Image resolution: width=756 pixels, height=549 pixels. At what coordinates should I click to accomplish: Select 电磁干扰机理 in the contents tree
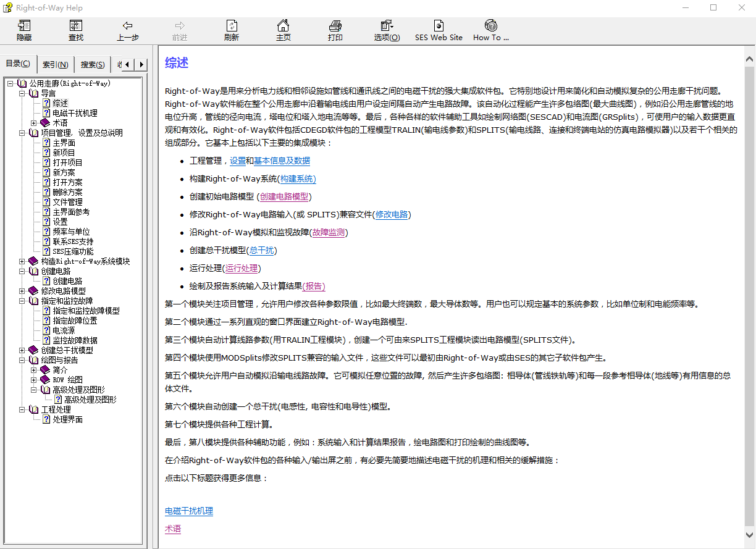[x=75, y=113]
